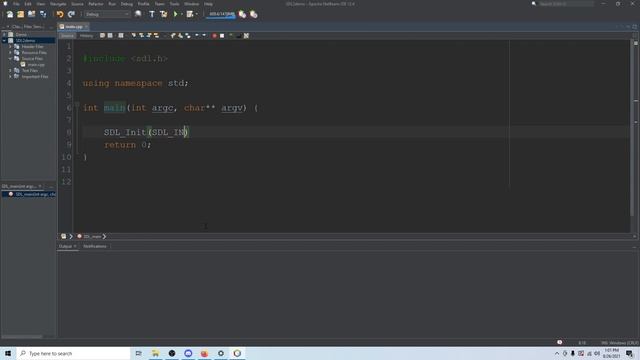Collapse the SDLDemo project node
The image size is (640, 360).
(4, 40)
